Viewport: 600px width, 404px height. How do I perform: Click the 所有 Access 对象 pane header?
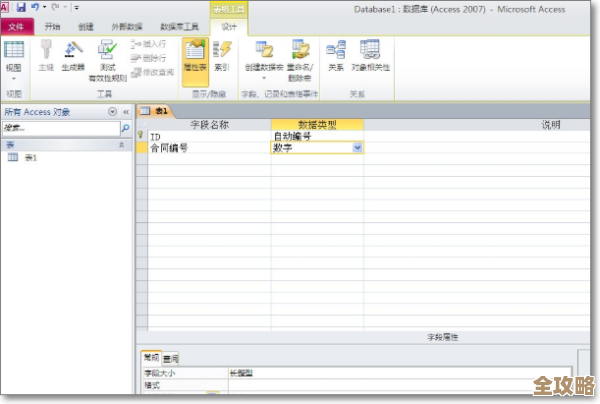point(37,112)
